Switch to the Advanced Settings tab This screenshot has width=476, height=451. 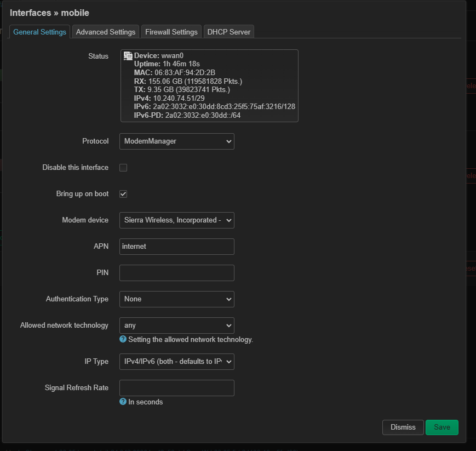(x=105, y=31)
